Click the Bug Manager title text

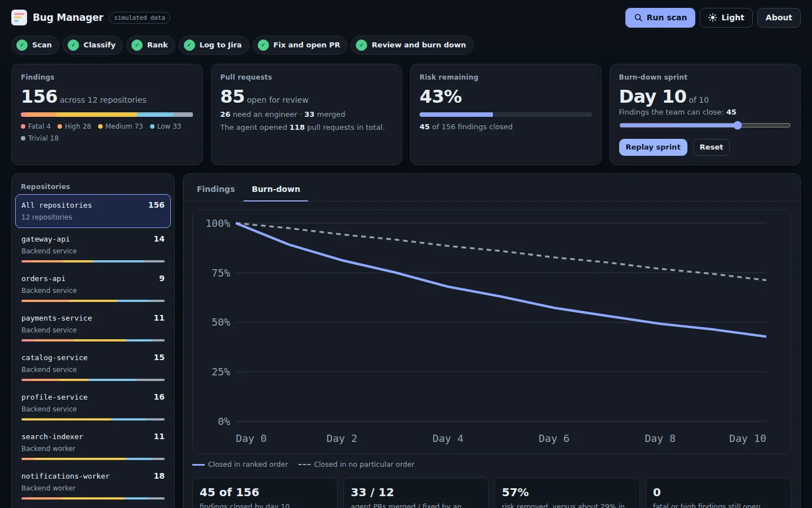click(68, 17)
